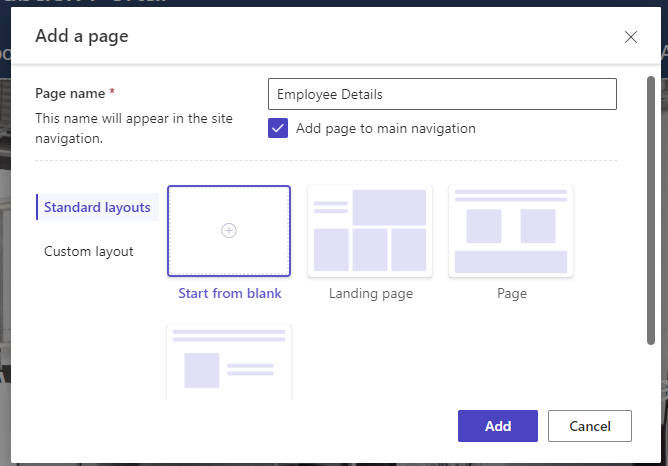This screenshot has height=466, width=668.
Task: Click the Page name text field
Action: tap(442, 94)
